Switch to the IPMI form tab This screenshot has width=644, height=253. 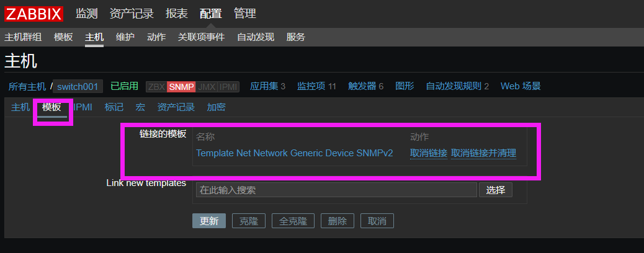coord(83,108)
